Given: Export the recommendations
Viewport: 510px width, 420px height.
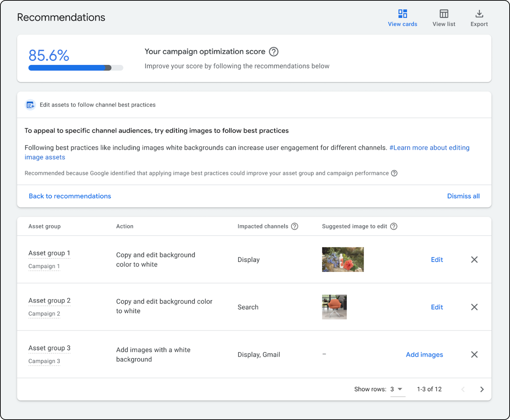Looking at the screenshot, I should 479,17.
